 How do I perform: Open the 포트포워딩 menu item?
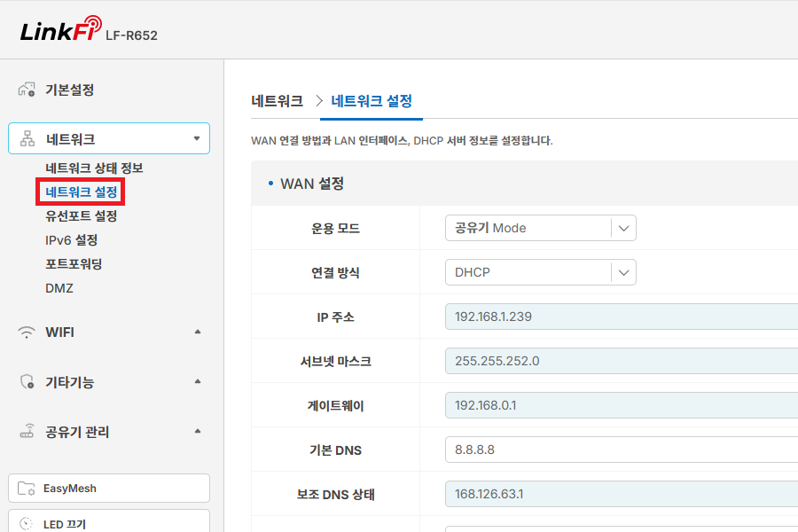pyautogui.click(x=74, y=264)
